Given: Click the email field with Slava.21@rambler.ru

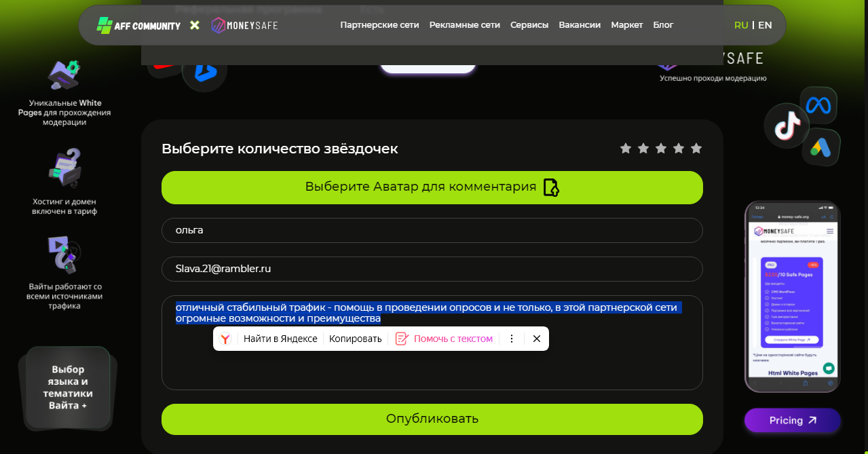Looking at the screenshot, I should (432, 269).
